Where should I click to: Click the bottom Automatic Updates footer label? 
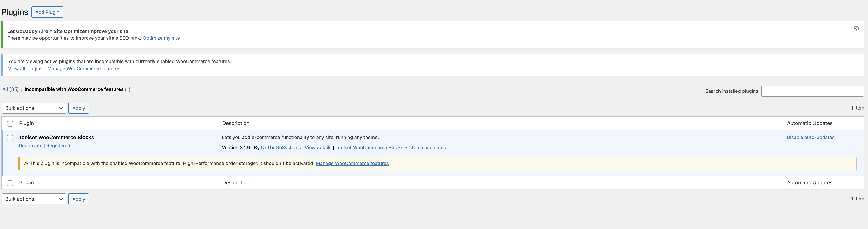pyautogui.click(x=809, y=183)
